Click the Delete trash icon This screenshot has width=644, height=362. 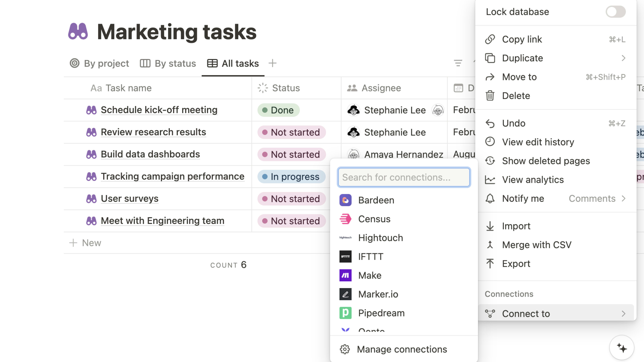click(x=490, y=96)
